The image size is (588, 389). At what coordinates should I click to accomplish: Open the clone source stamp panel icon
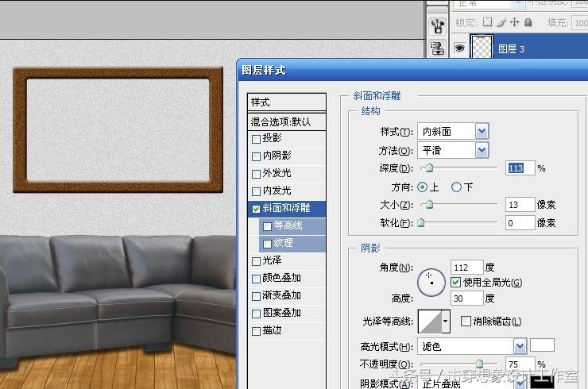click(436, 49)
